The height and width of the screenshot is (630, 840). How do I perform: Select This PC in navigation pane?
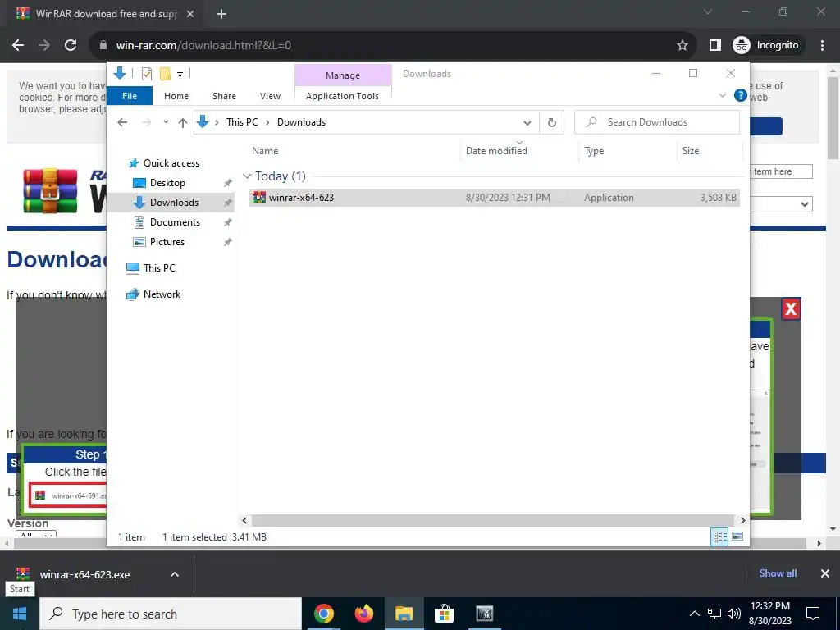click(159, 268)
